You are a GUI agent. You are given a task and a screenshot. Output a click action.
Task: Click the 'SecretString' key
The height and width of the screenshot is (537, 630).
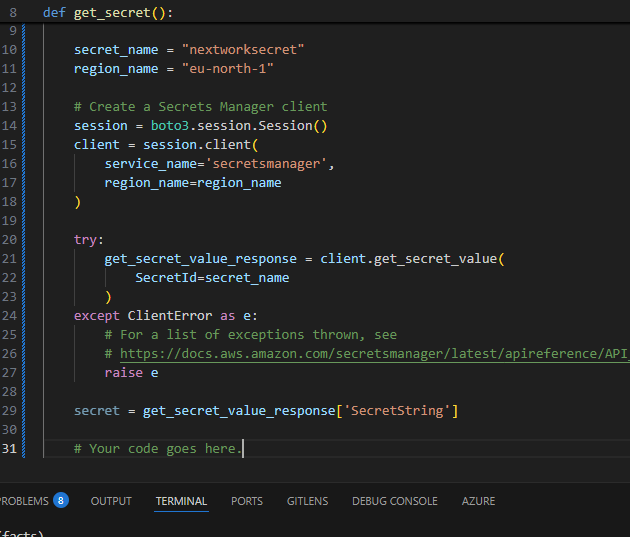coord(397,410)
